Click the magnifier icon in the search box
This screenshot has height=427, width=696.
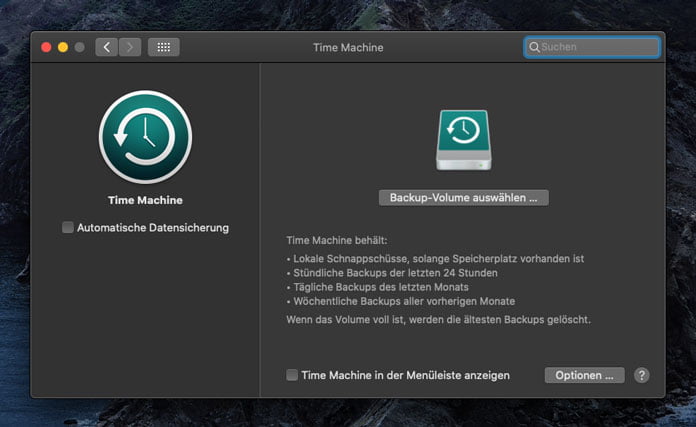coord(535,47)
